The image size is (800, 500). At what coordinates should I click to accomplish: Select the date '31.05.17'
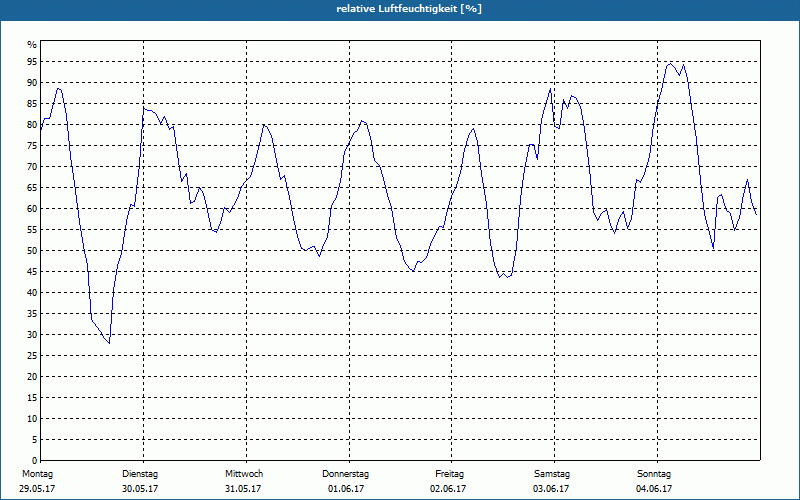pyautogui.click(x=243, y=489)
